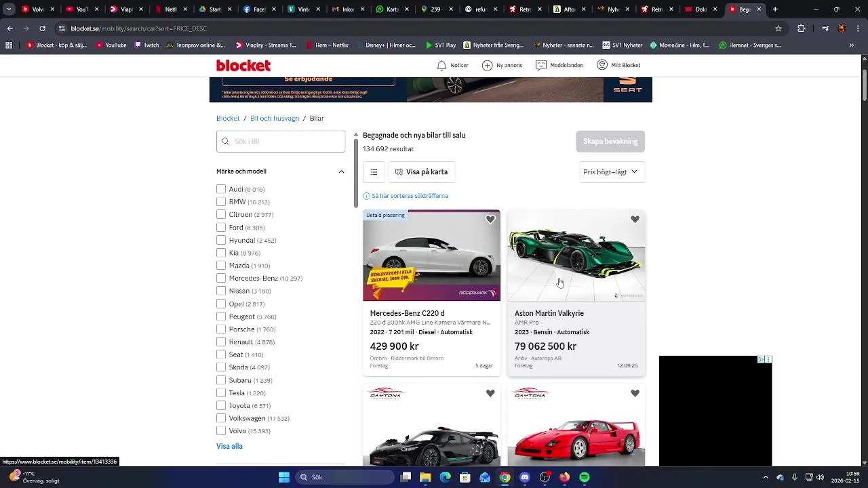
Task: Open Ny annons to create a listing
Action: pyautogui.click(x=502, y=65)
